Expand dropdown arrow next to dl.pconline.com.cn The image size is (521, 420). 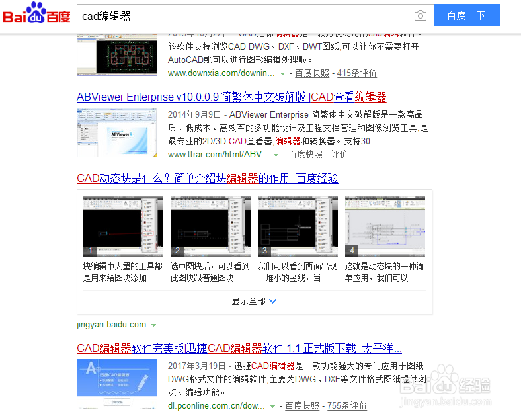pos(272,406)
